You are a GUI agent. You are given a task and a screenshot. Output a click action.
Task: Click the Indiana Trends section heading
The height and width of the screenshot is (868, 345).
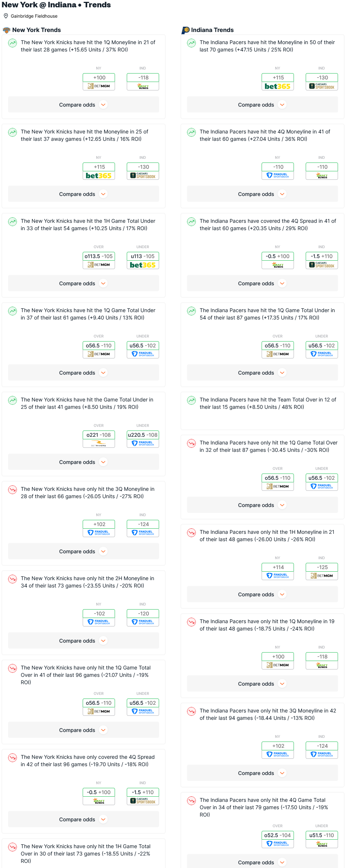(x=212, y=30)
